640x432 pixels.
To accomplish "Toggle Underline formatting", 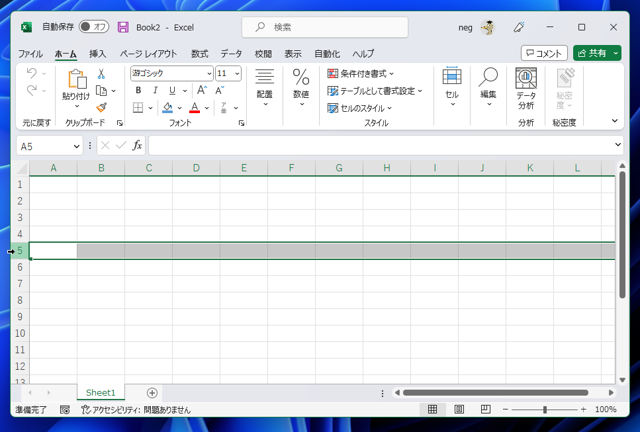I will (172, 90).
